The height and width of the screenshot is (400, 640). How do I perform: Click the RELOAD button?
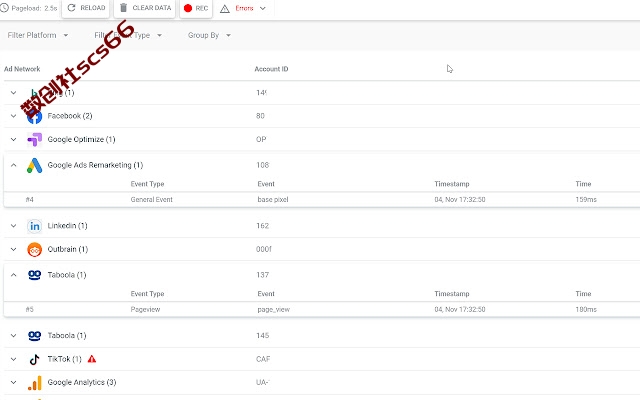coord(86,8)
